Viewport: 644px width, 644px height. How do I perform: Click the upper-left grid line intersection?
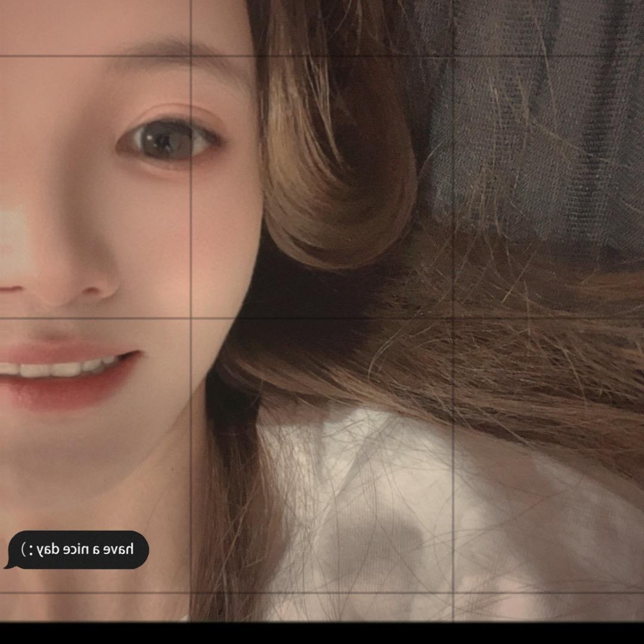click(x=191, y=57)
